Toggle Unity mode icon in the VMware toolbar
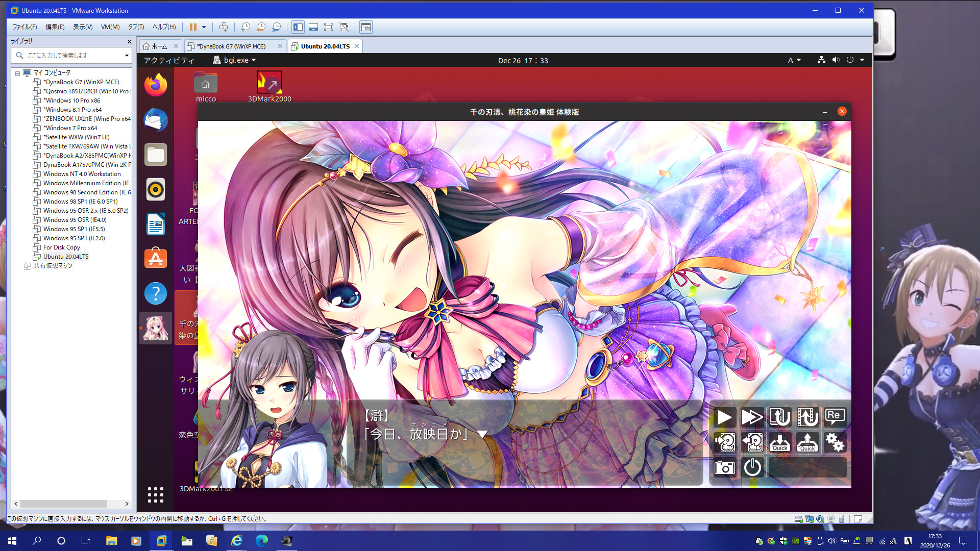The image size is (980, 551). coord(344,27)
